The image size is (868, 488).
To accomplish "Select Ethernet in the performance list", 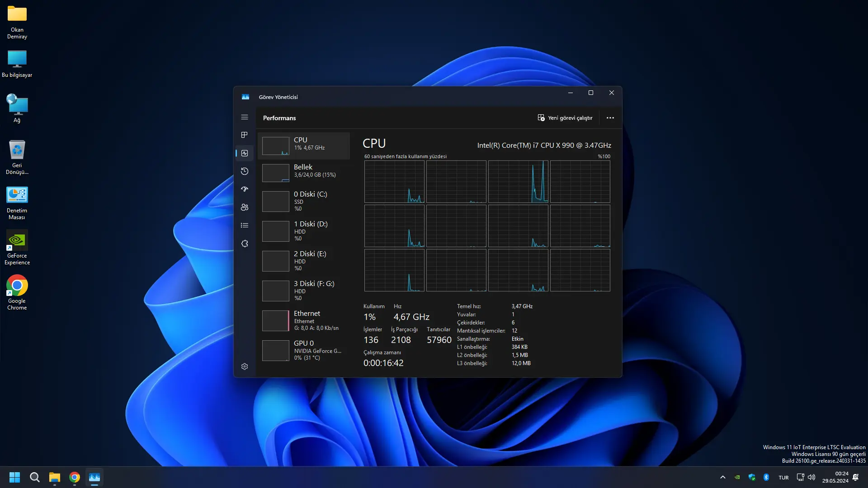I will click(x=304, y=320).
